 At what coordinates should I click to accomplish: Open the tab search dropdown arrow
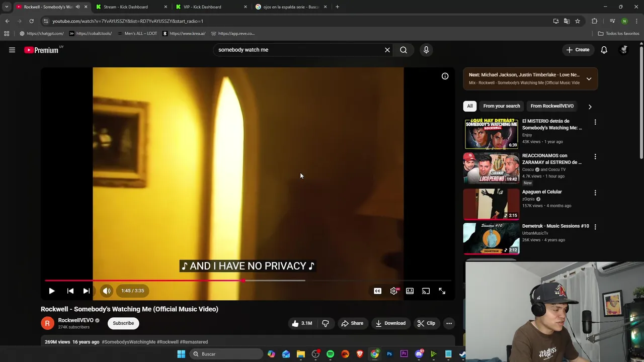[7, 7]
